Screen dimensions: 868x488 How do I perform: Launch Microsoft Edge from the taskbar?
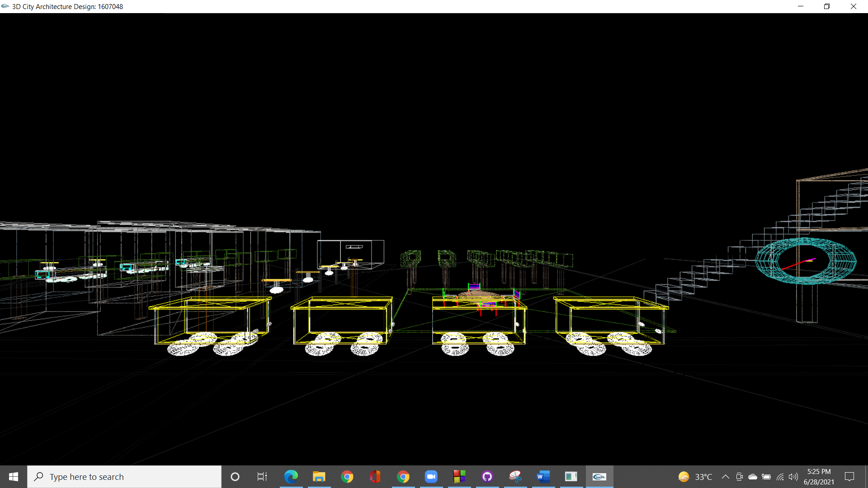coord(291,477)
